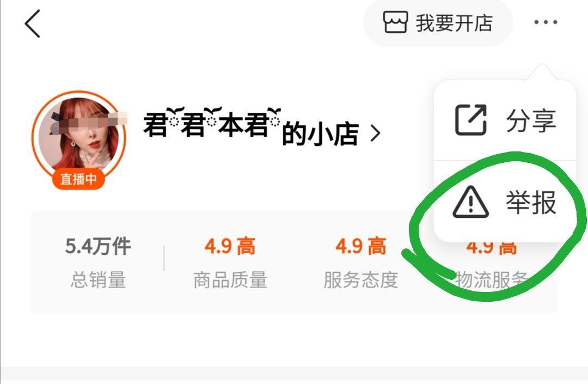Click the share arrow icon

pyautogui.click(x=470, y=120)
